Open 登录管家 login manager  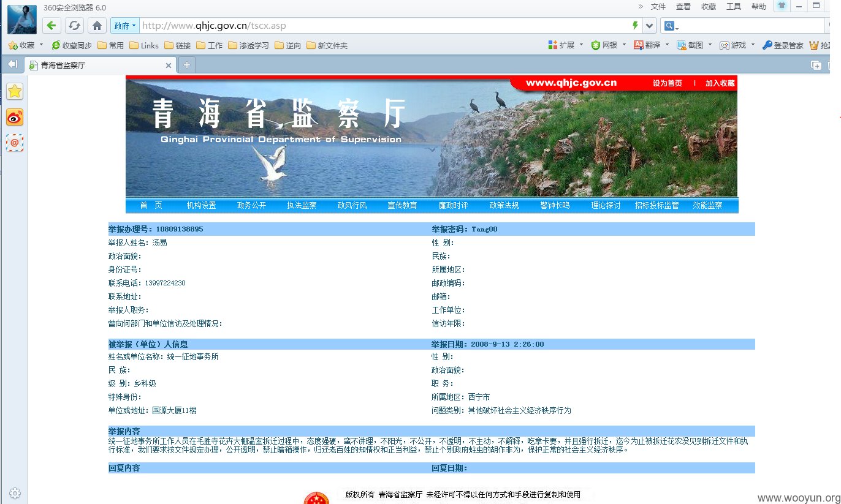783,45
